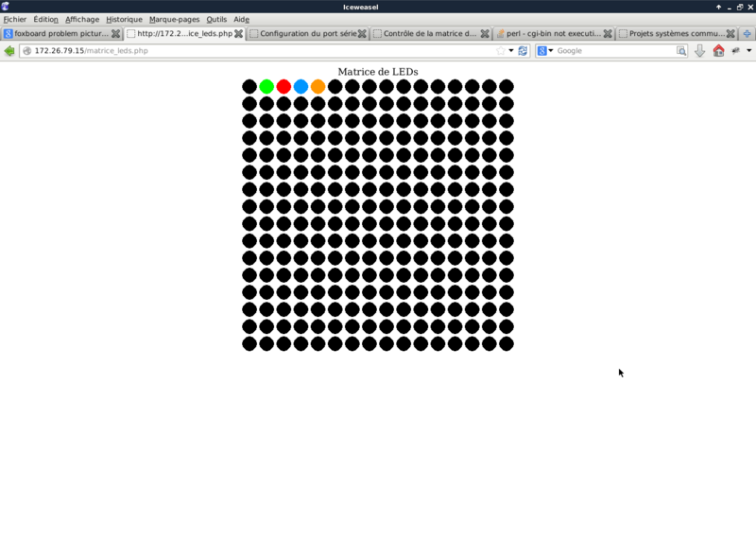This screenshot has height=558, width=756.
Task: Click the browser back arrow button
Action: pyautogui.click(x=9, y=51)
